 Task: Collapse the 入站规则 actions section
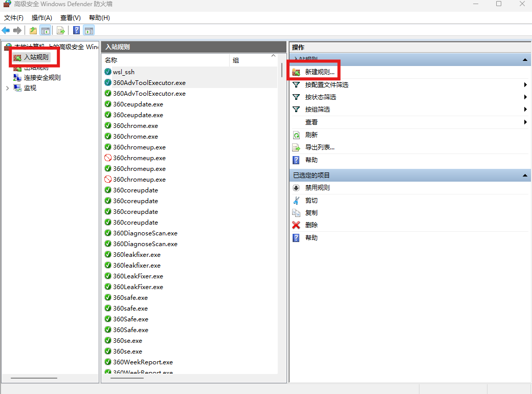(x=525, y=60)
